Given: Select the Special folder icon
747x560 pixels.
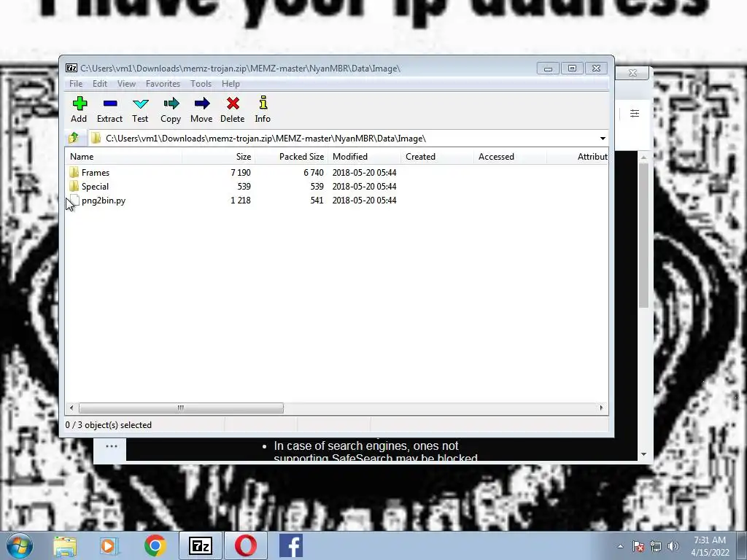Looking at the screenshot, I should [74, 186].
